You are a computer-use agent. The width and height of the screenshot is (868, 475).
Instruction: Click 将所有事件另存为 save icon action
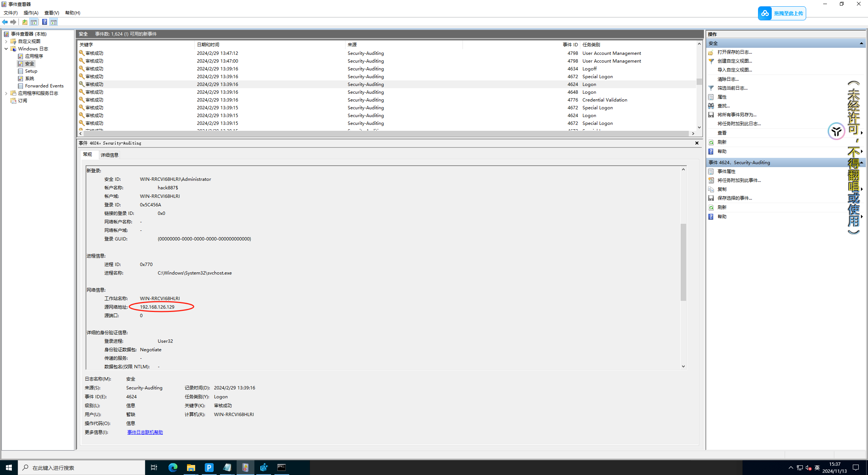point(711,115)
